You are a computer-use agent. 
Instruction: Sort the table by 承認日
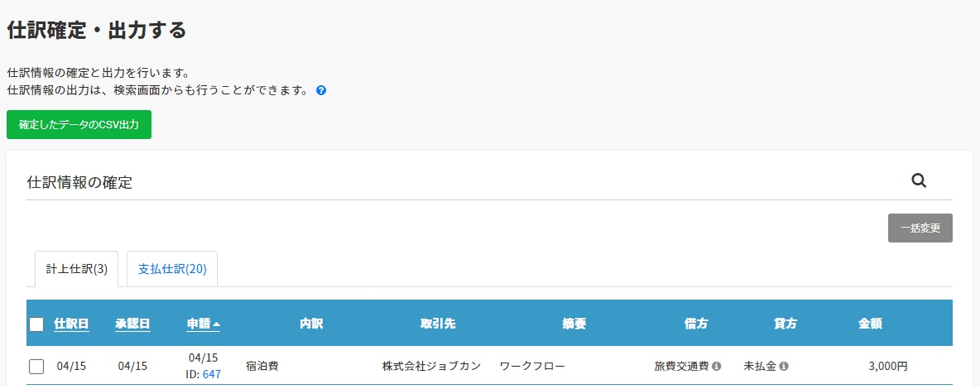pos(133,324)
